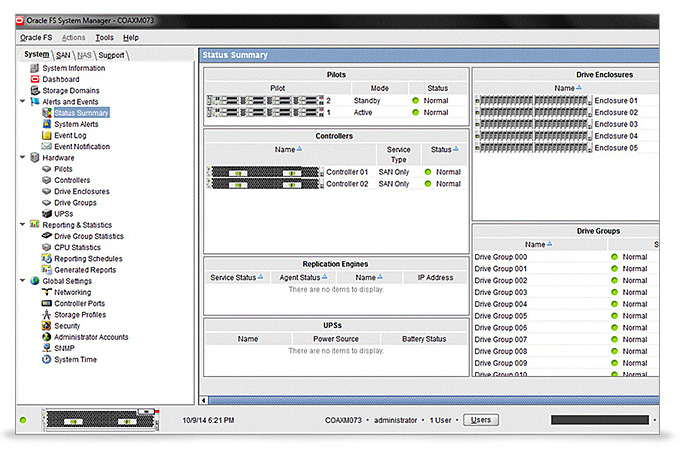The image size is (680, 451).
Task: Select the Standby pilot 2 row
Action: pos(336,100)
